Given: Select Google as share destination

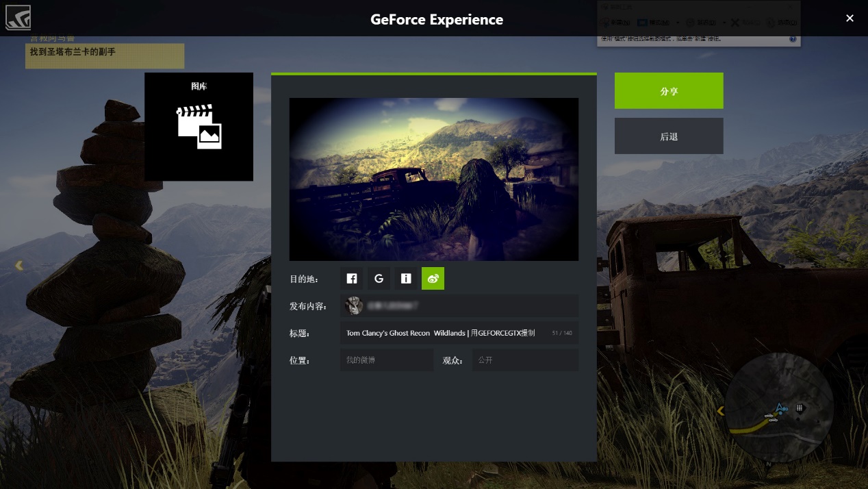Looking at the screenshot, I should [379, 278].
